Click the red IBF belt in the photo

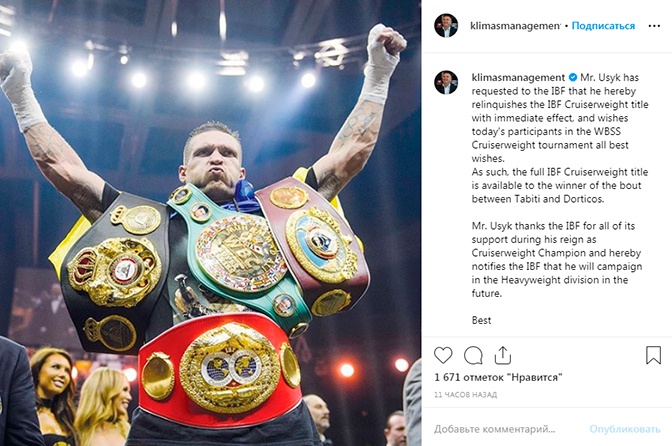pyautogui.click(x=221, y=369)
